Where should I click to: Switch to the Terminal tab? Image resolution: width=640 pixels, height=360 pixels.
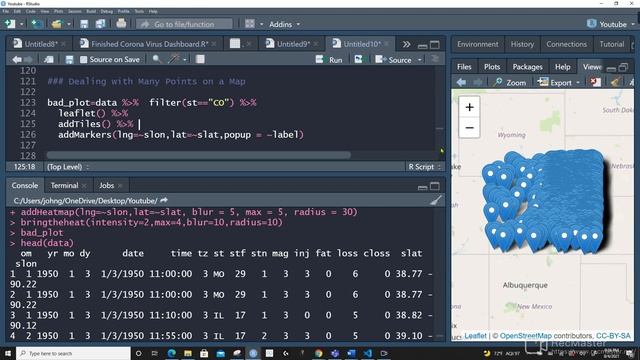(x=64, y=185)
